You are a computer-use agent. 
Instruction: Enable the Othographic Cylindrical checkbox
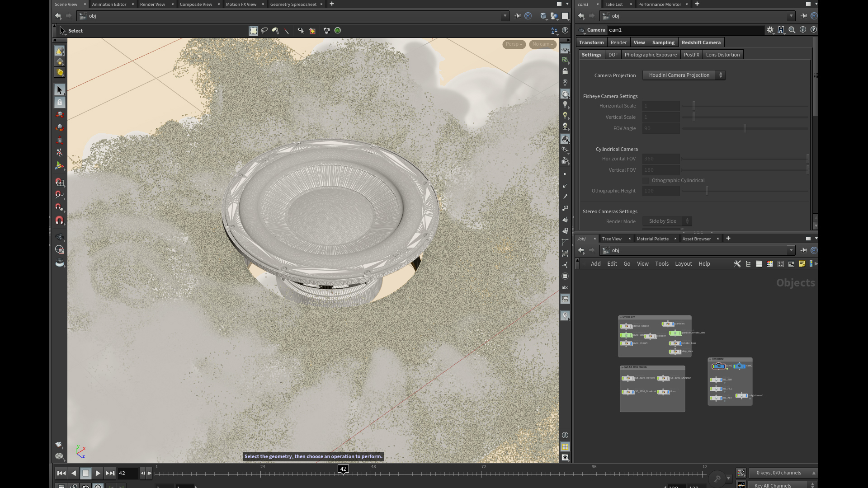[646, 180]
